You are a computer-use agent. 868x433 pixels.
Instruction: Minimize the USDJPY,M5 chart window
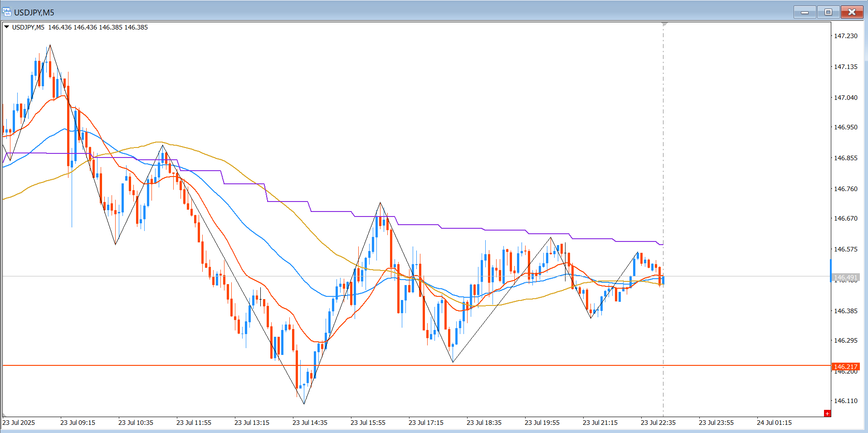pos(805,12)
